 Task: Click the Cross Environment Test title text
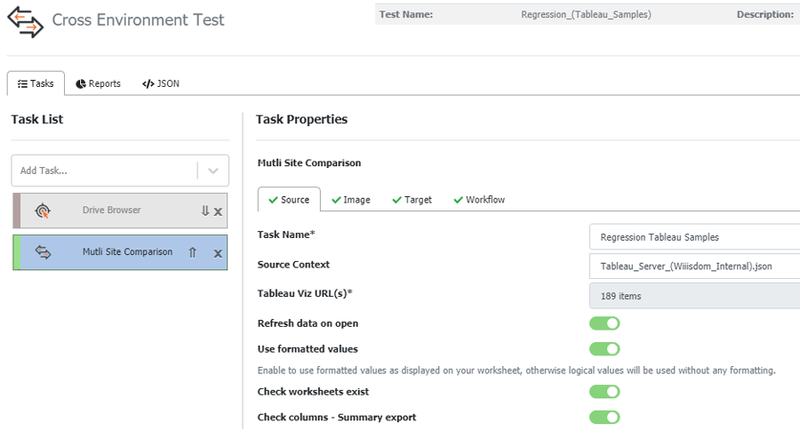pyautogui.click(x=138, y=20)
